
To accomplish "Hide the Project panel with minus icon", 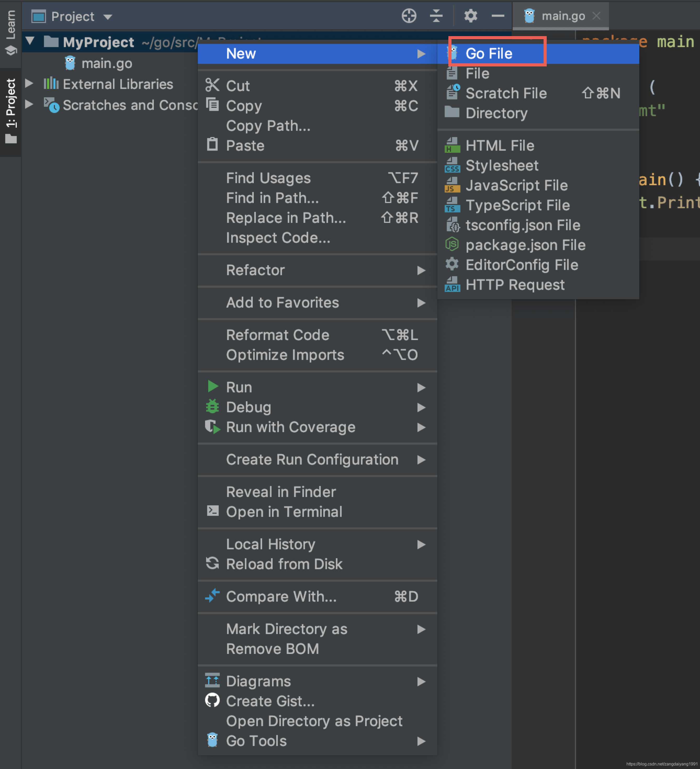I will click(x=498, y=16).
